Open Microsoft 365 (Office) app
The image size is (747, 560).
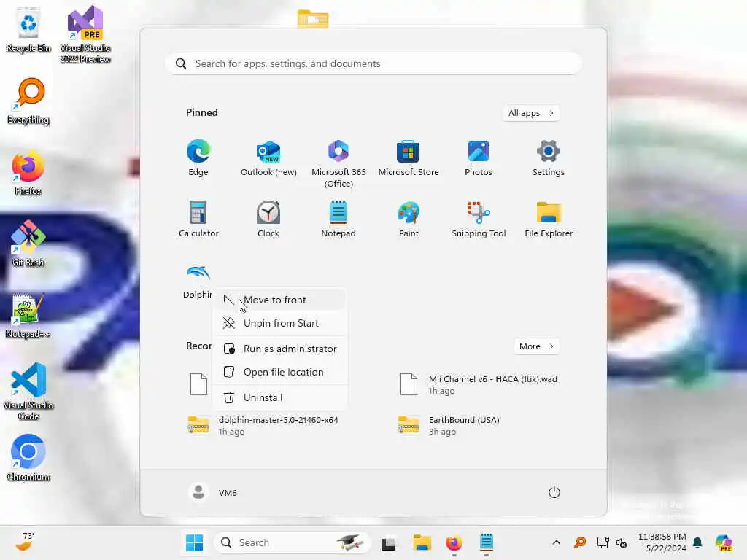tap(338, 163)
